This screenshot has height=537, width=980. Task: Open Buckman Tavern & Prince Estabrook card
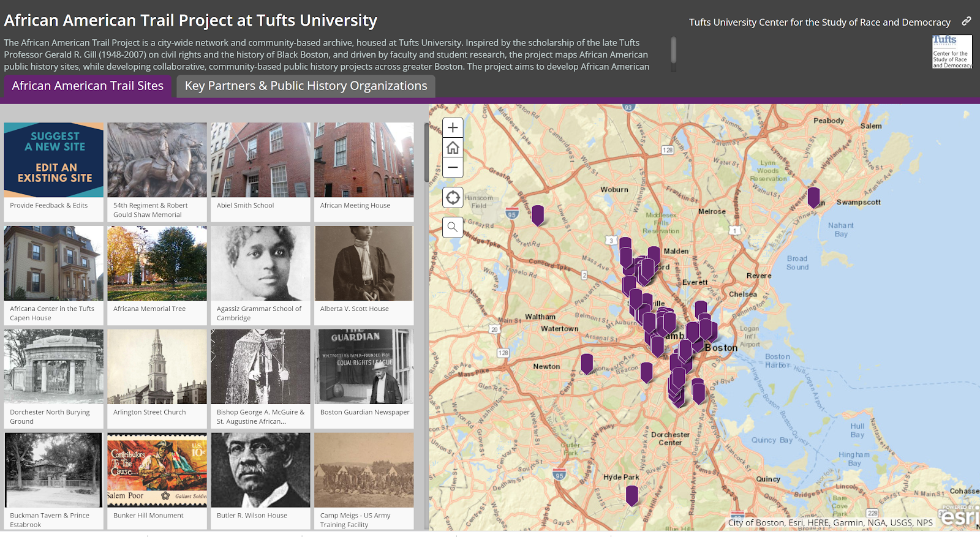coord(54,481)
